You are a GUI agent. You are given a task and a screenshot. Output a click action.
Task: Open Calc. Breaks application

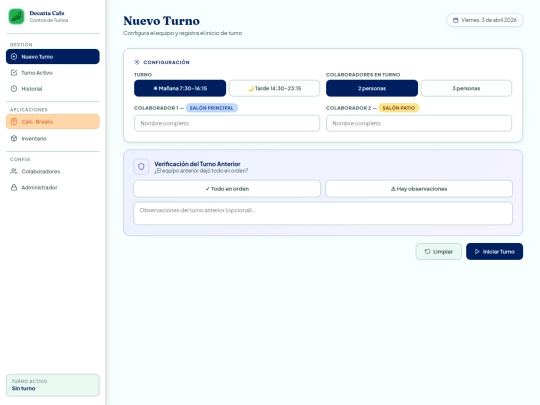[x=53, y=122]
